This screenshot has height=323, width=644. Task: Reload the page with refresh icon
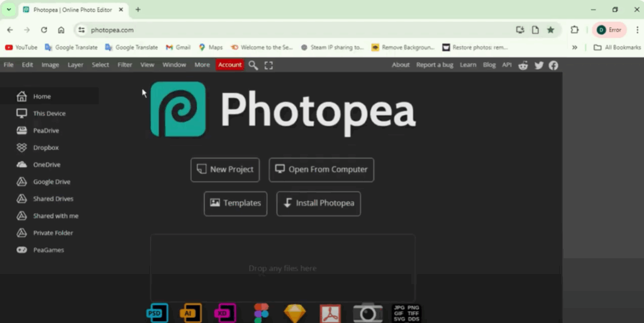pyautogui.click(x=44, y=30)
